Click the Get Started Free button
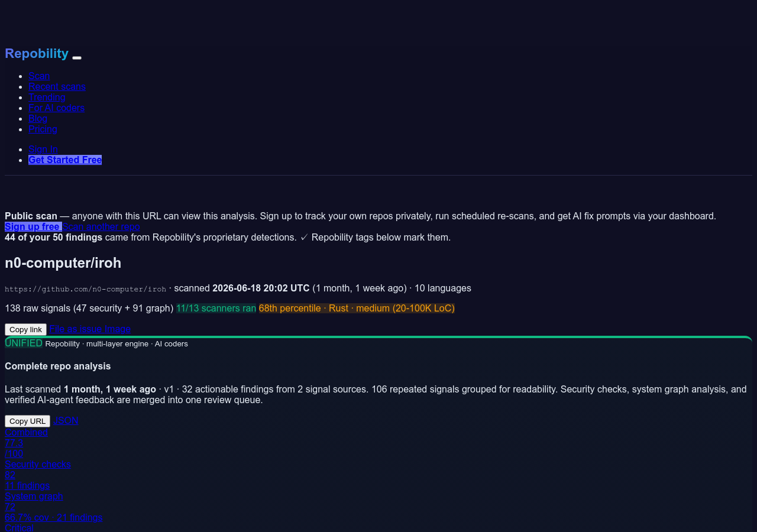Screen dimensions: 757x532 click(x=65, y=160)
